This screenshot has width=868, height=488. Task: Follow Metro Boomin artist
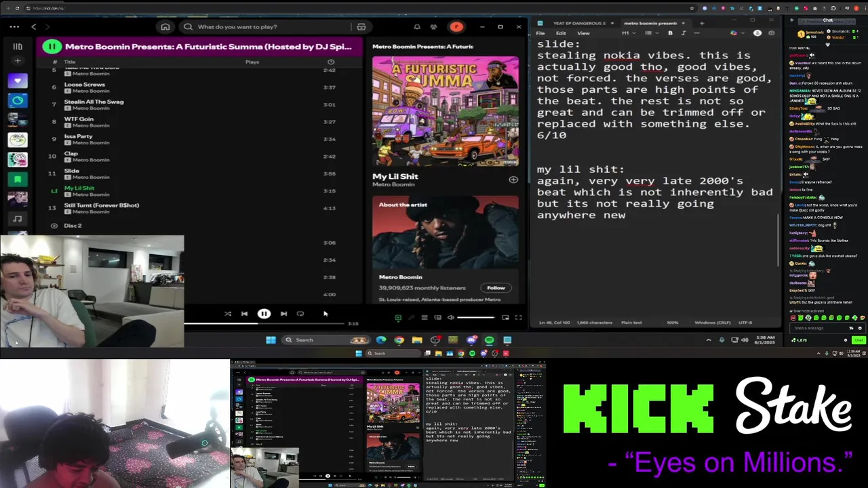(x=496, y=287)
